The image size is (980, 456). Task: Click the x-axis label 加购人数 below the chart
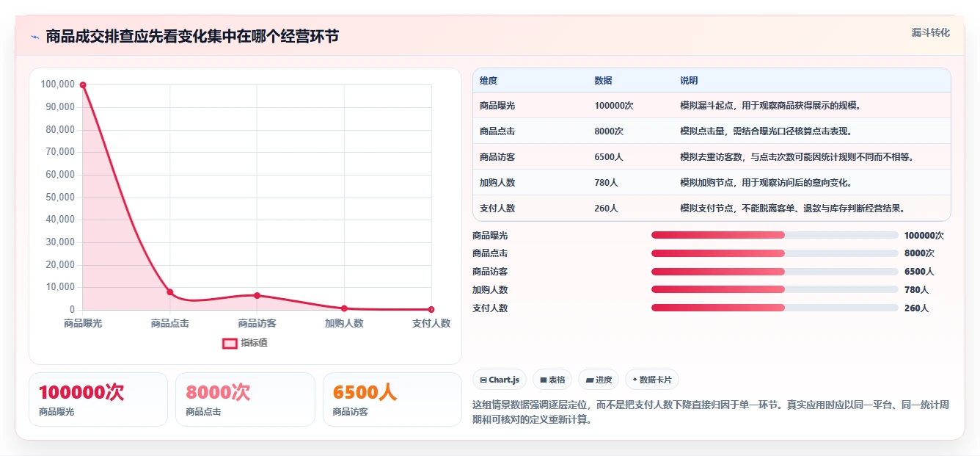(x=344, y=323)
